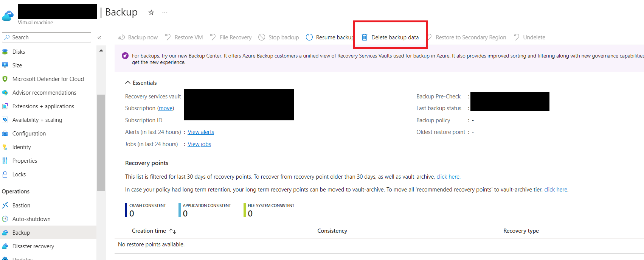The image size is (644, 260).
Task: Click the Operations section heading
Action: pyautogui.click(x=16, y=191)
